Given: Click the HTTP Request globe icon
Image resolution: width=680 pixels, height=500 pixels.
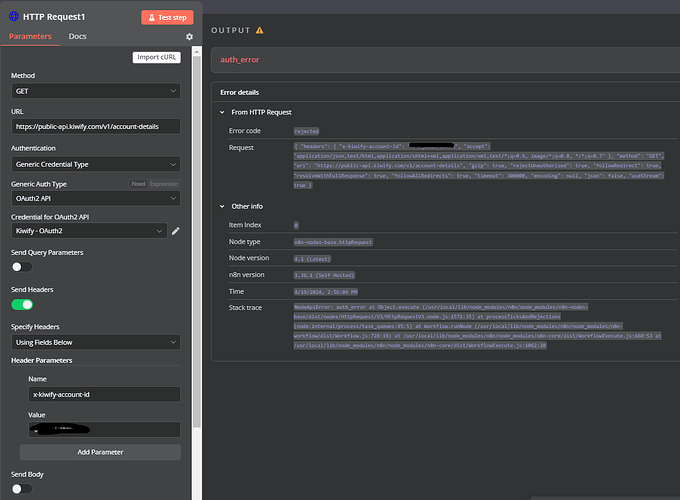Looking at the screenshot, I should pos(14,16).
